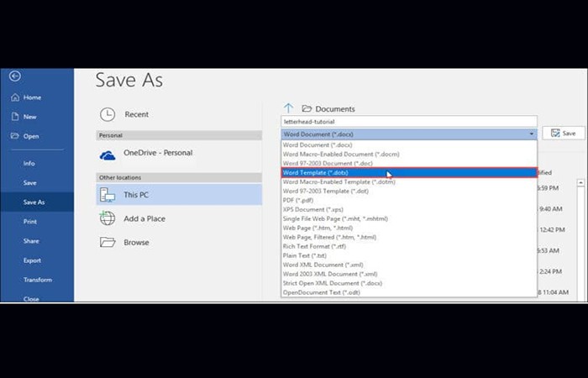
Task: Click the New document icon in the sidebar
Action: [x=15, y=117]
